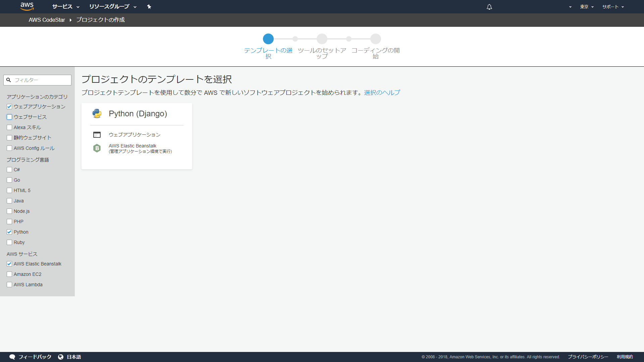Screen dimensions: 644x362
Task: Click the globe language icon in footer
Action: click(61, 357)
